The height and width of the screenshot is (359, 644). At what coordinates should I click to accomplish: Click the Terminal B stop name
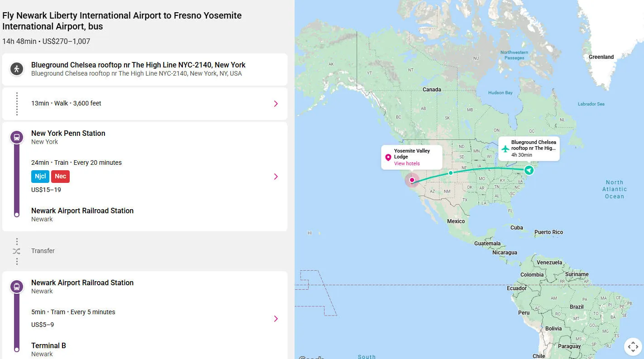pyautogui.click(x=48, y=345)
